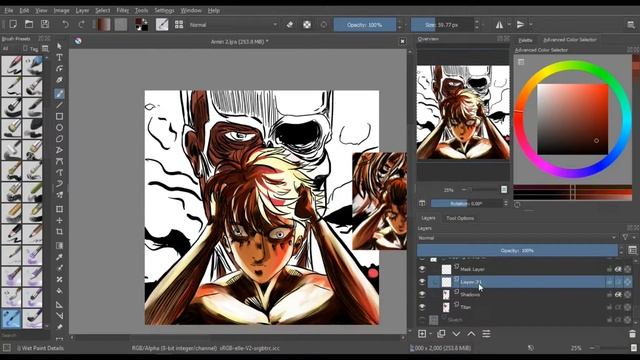Select the Move tool
This screenshot has height=360, width=640.
[x=60, y=220]
